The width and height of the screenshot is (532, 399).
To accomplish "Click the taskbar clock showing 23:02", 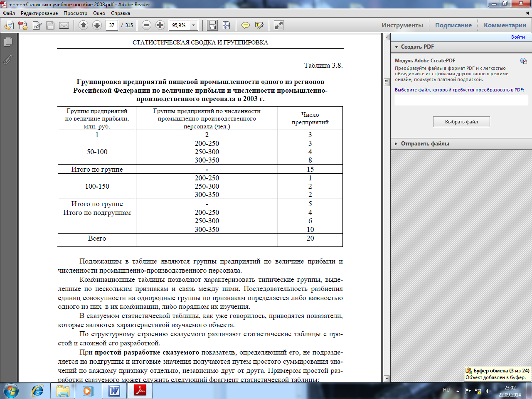I will click(x=510, y=391).
